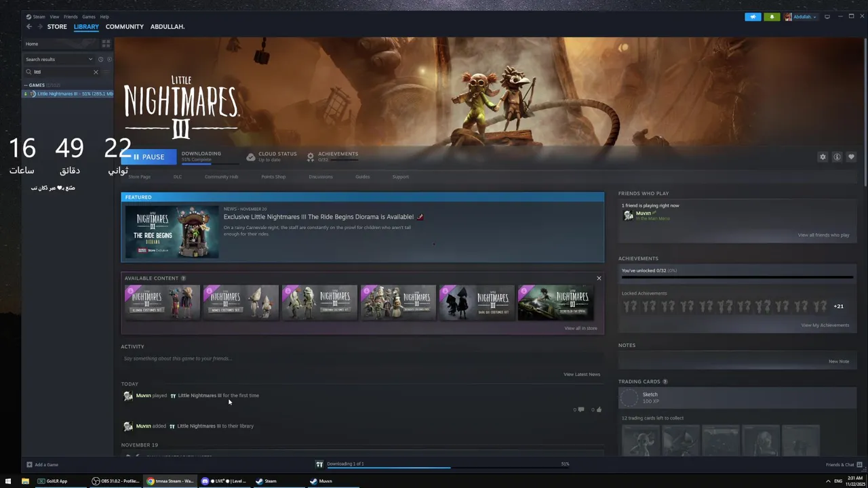Open Home in library sidebar
Image resolution: width=868 pixels, height=488 pixels.
pos(32,43)
